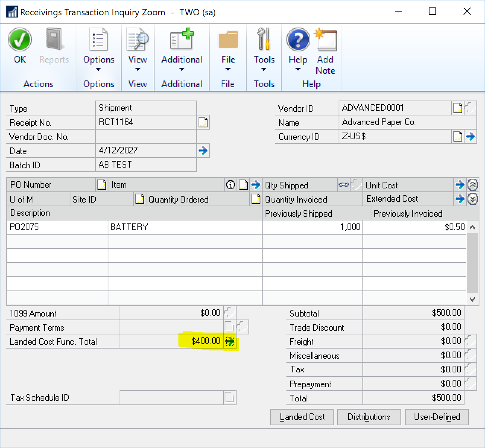Click the link chain icon beside Qty Shipped
The height and width of the screenshot is (448, 485).
click(x=343, y=184)
